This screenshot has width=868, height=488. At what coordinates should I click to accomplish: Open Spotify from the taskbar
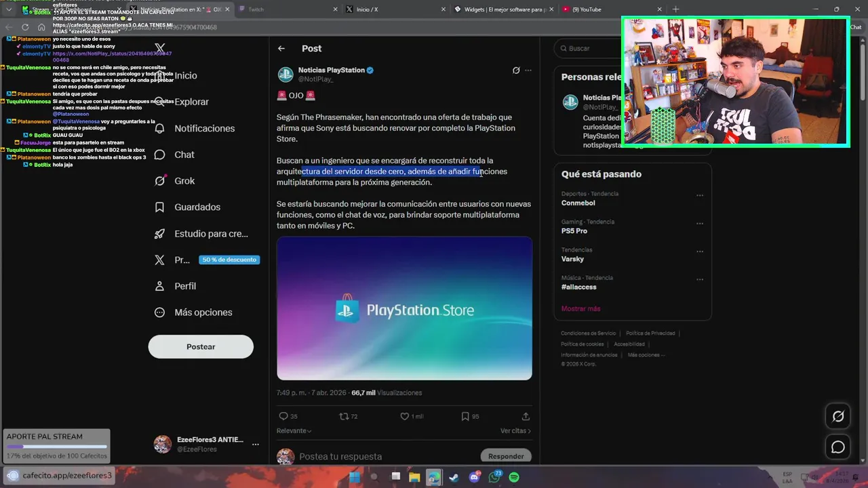point(514,477)
